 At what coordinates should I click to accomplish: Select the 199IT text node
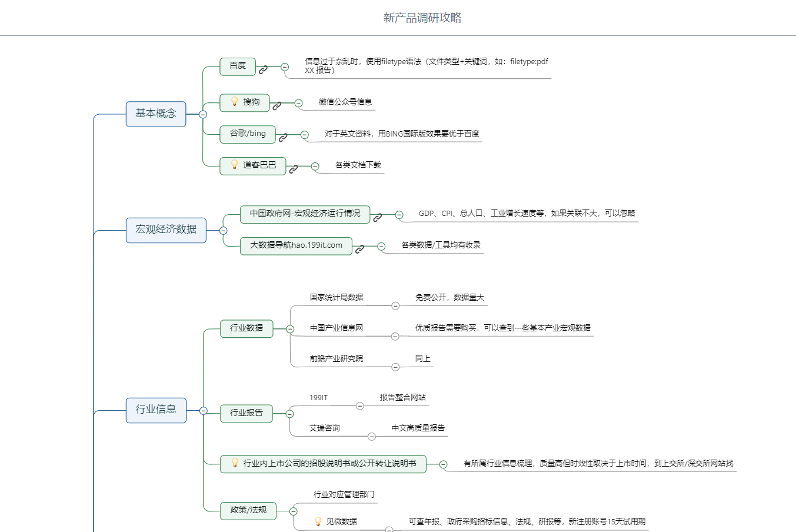pyautogui.click(x=319, y=398)
